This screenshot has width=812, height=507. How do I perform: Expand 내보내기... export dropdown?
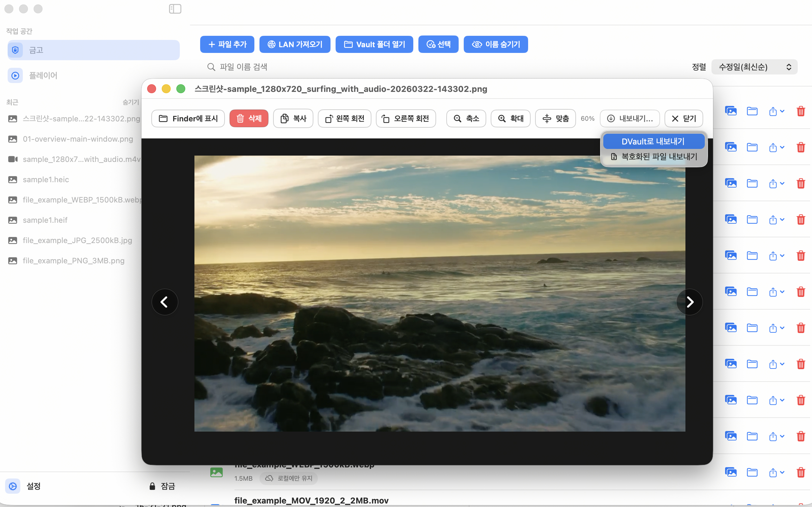(x=630, y=119)
